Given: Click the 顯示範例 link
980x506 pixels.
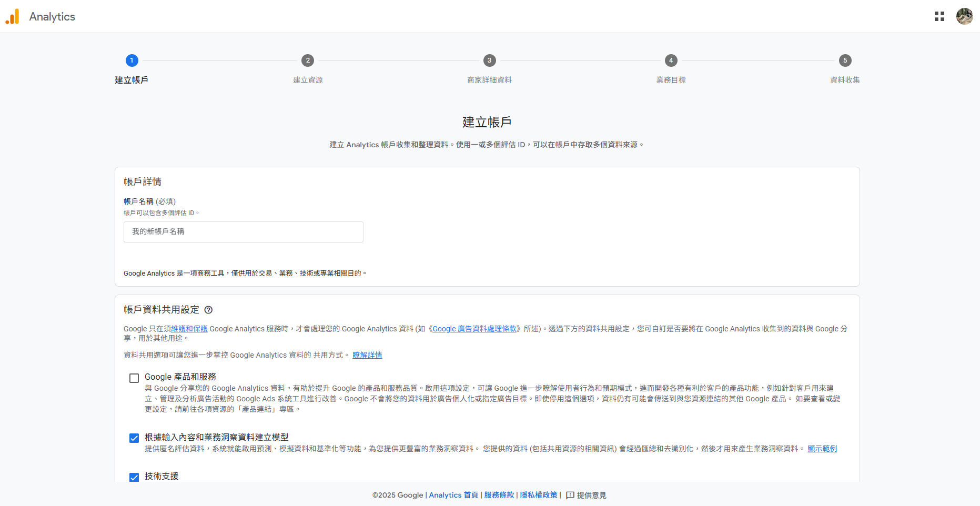Looking at the screenshot, I should coord(822,449).
